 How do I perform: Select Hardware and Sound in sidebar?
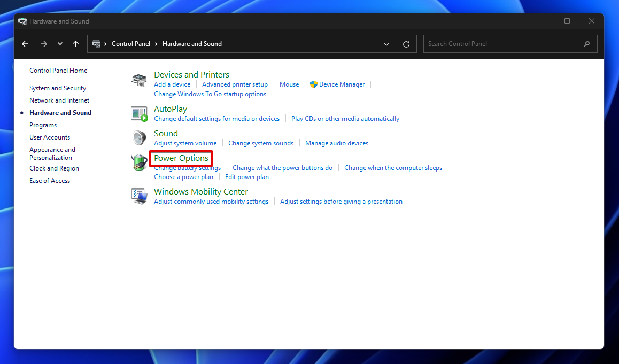point(60,113)
